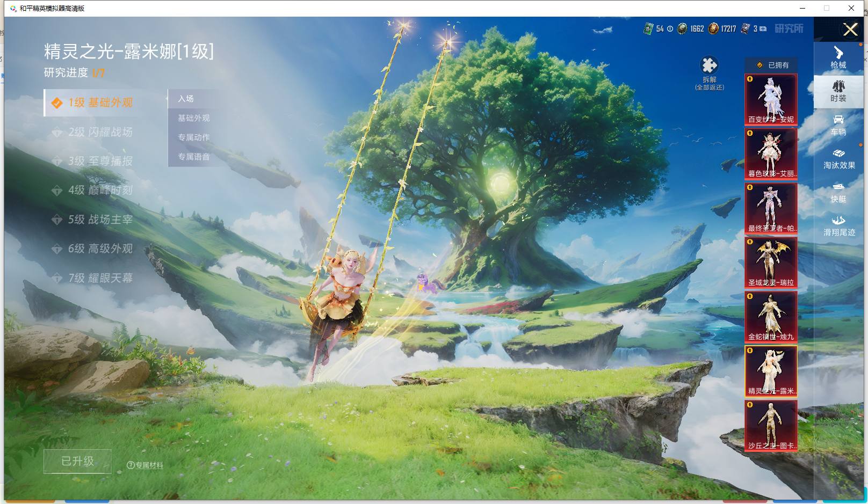The height and width of the screenshot is (504, 868).
Task: Switch to the 车辆 vehicles category
Action: pos(838,125)
